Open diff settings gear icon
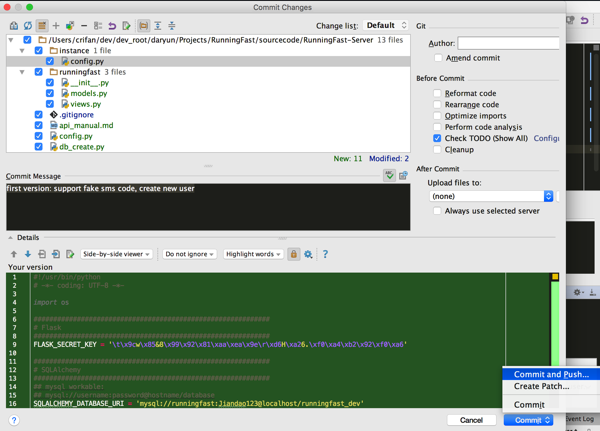Image resolution: width=600 pixels, height=431 pixels. [308, 255]
